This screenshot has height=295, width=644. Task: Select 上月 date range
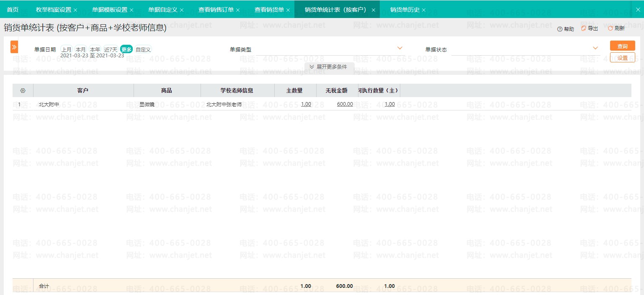(67, 49)
